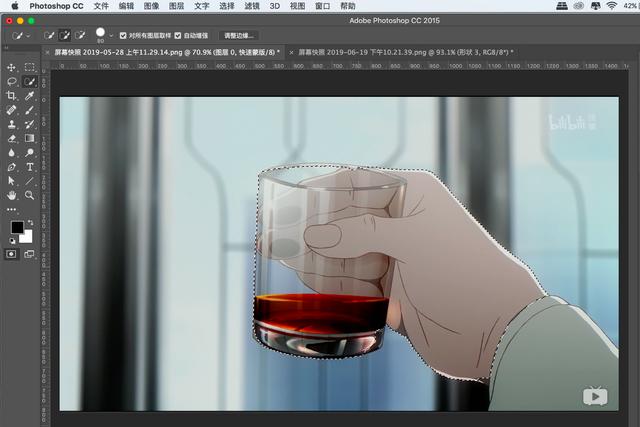This screenshot has width=640, height=427.
Task: Open the 3D menu
Action: [275, 6]
